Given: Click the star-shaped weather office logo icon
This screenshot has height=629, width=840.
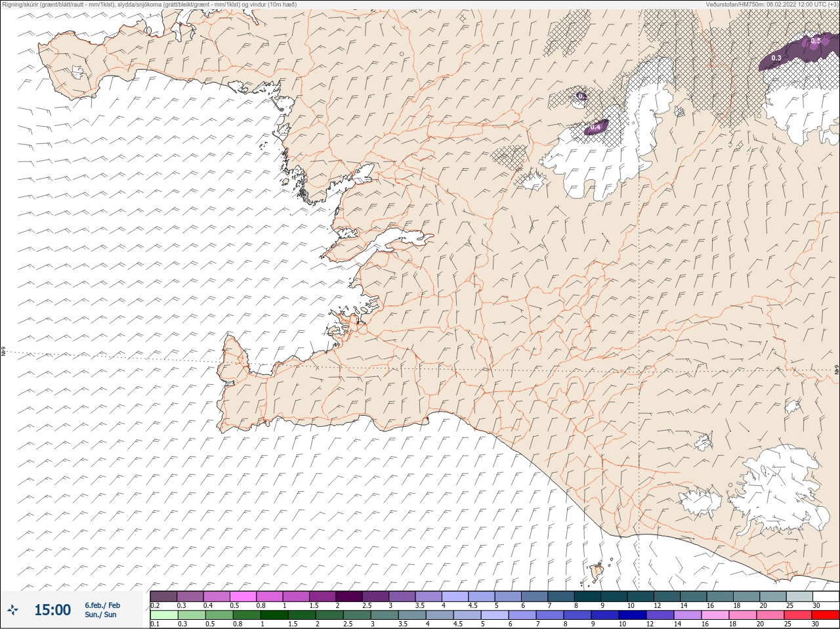Looking at the screenshot, I should point(12,610).
